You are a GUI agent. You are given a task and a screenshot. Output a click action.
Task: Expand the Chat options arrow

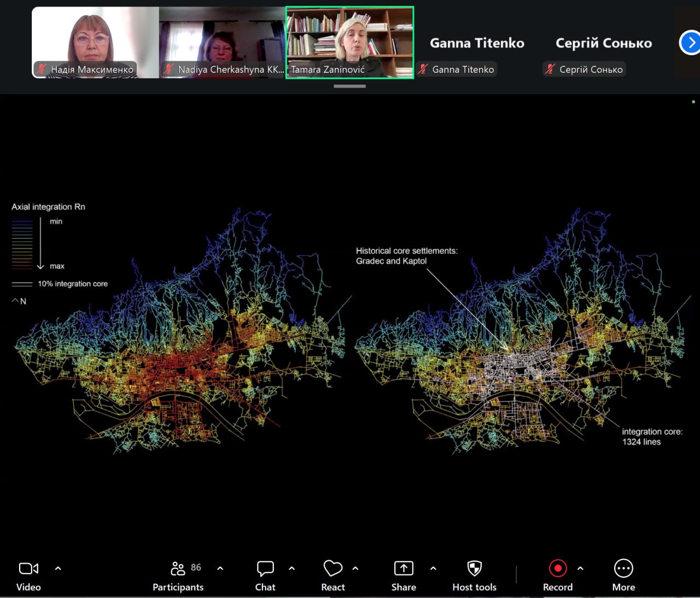(292, 568)
